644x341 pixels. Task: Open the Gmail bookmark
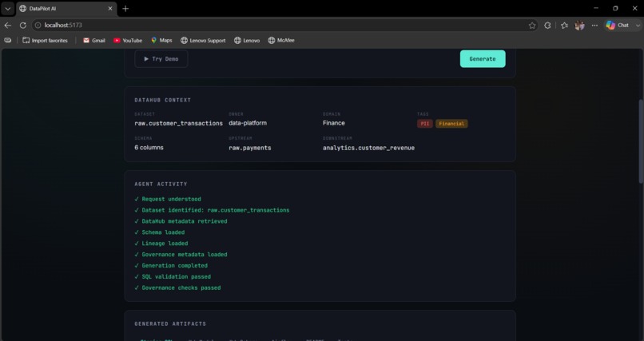94,40
